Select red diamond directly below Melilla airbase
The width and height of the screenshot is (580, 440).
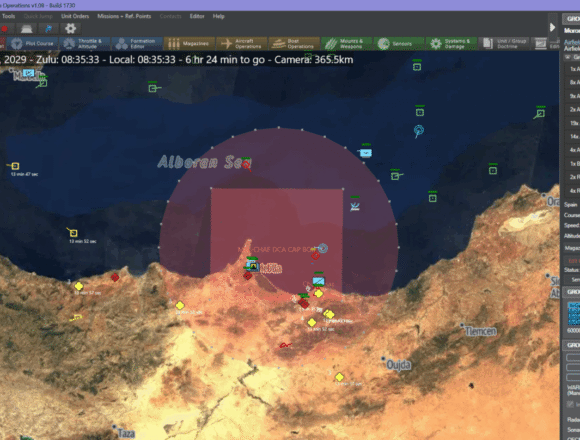(x=247, y=275)
